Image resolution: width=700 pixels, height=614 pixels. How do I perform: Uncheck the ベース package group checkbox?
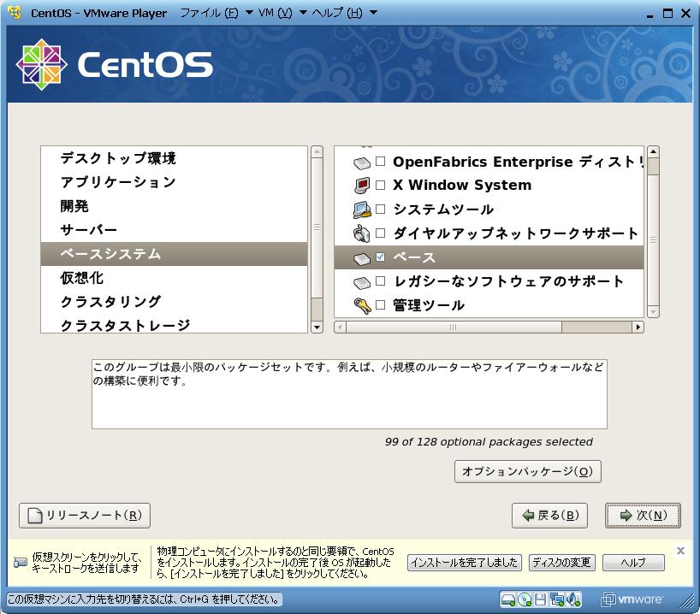point(381,257)
